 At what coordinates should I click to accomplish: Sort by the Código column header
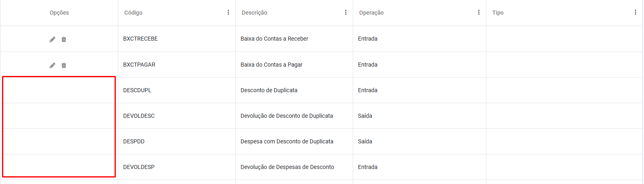pyautogui.click(x=133, y=13)
